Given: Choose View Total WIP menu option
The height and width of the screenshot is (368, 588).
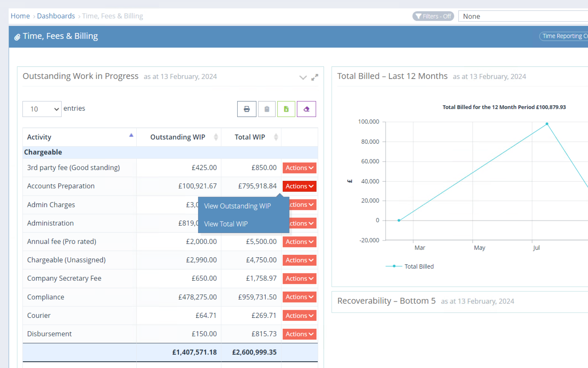Looking at the screenshot, I should (x=226, y=224).
